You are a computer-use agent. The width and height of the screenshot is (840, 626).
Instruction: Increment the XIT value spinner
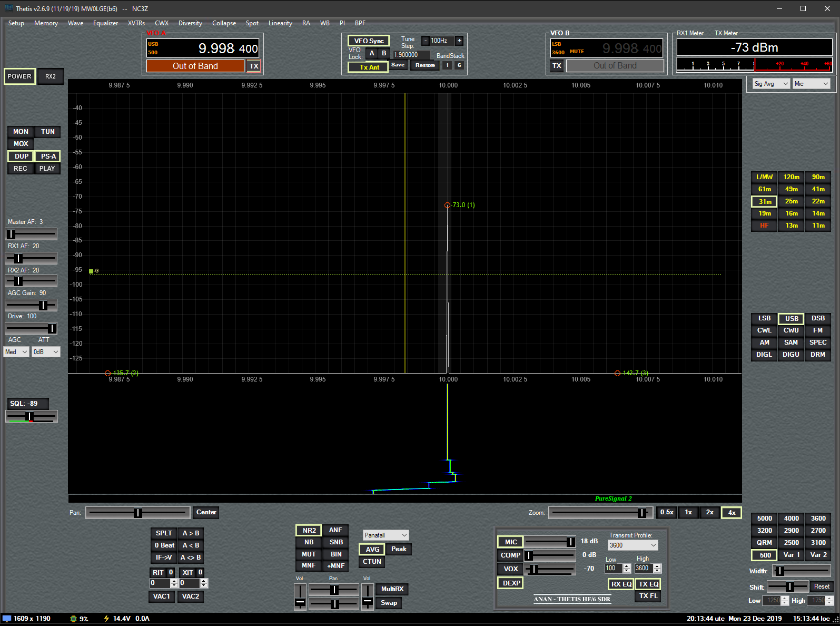coord(204,581)
